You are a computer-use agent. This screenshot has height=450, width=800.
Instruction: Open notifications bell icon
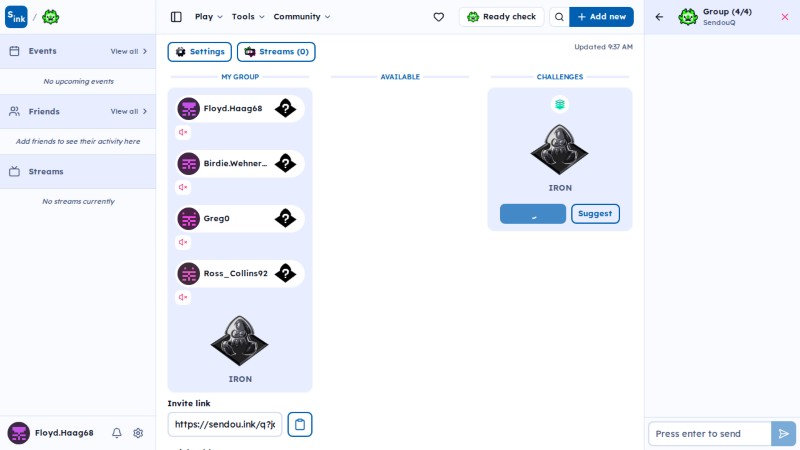point(117,433)
